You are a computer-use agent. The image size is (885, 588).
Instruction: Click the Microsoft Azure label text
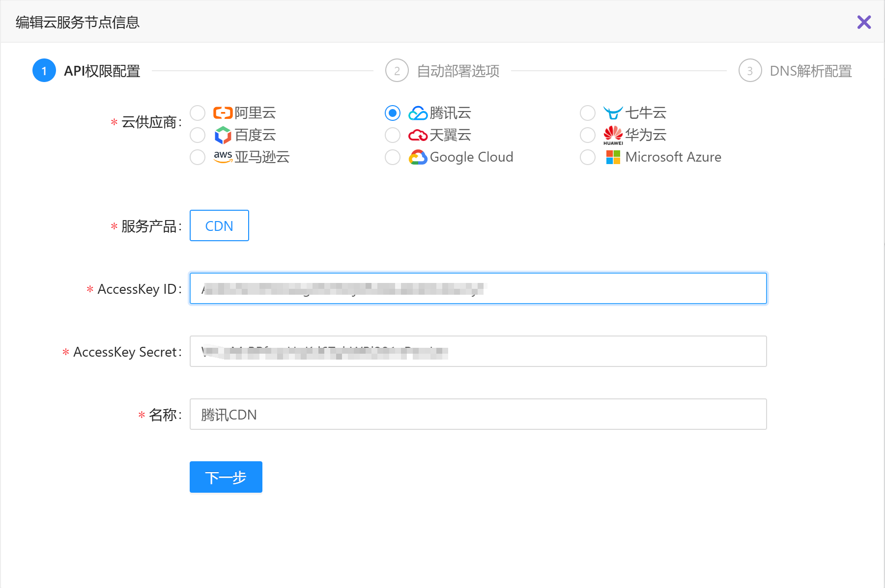pos(673,157)
